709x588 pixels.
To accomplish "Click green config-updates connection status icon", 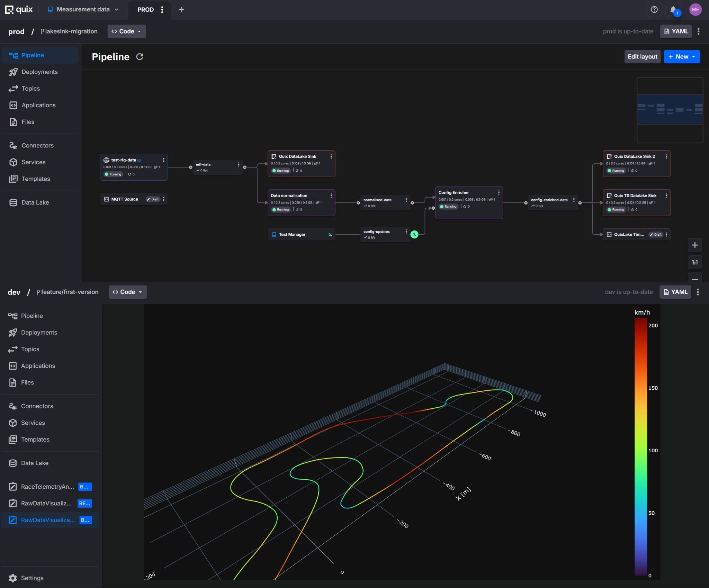I will tap(414, 235).
